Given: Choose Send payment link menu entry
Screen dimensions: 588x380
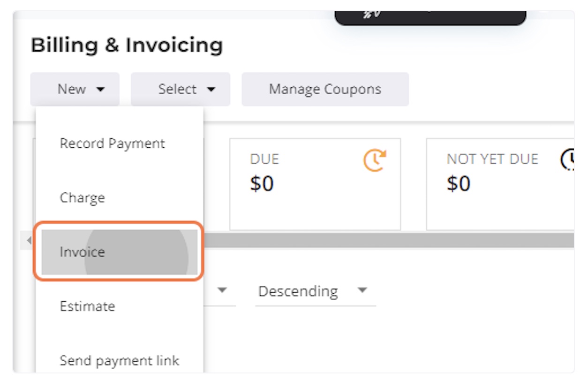Looking at the screenshot, I should point(120,361).
